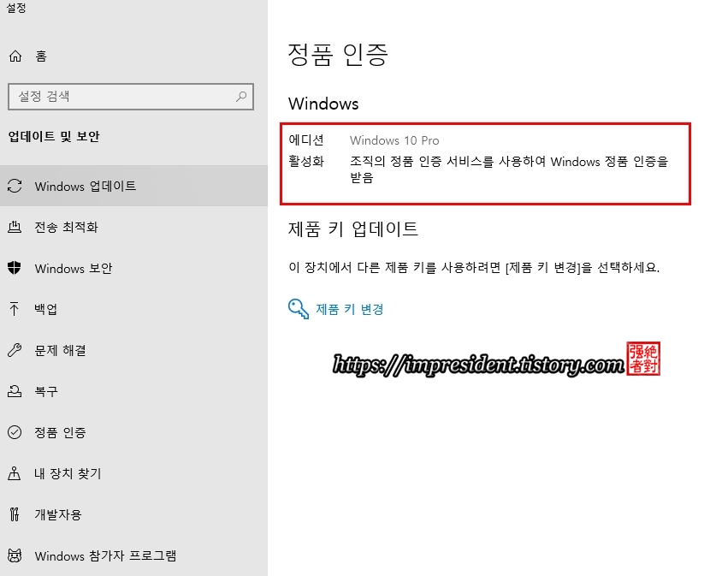Click the Windows 참가자 프로그램 cat icon
The image size is (728, 576).
(x=15, y=555)
